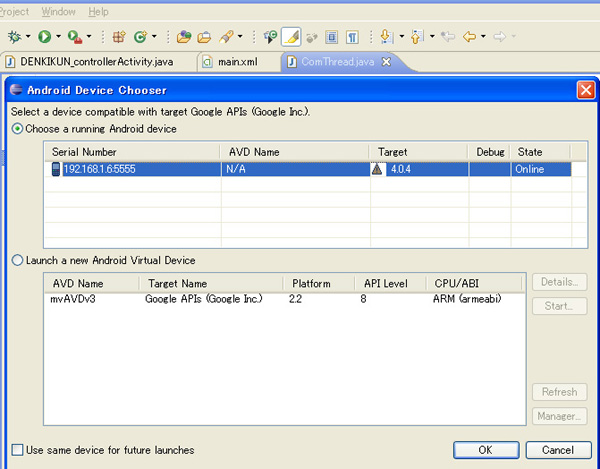Click the Online state cell

coord(541,169)
